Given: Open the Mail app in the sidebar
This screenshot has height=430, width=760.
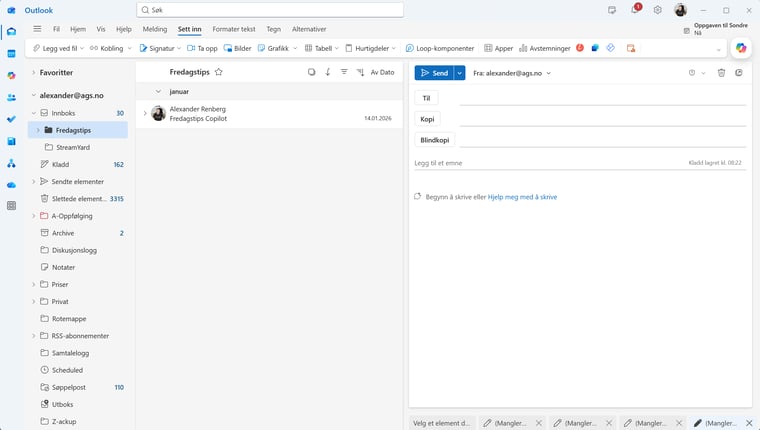Looking at the screenshot, I should (x=12, y=32).
